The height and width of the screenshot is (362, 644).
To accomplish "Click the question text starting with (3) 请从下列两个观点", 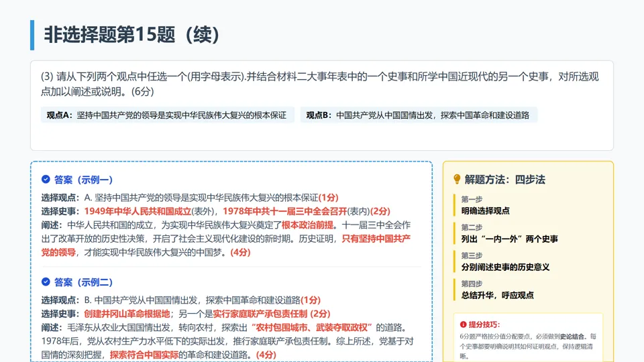I will click(319, 84).
